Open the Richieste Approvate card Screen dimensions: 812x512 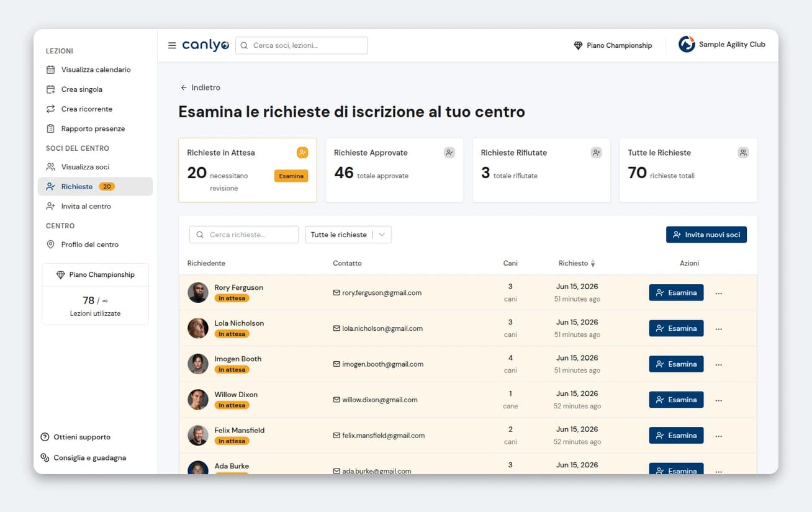pos(394,170)
